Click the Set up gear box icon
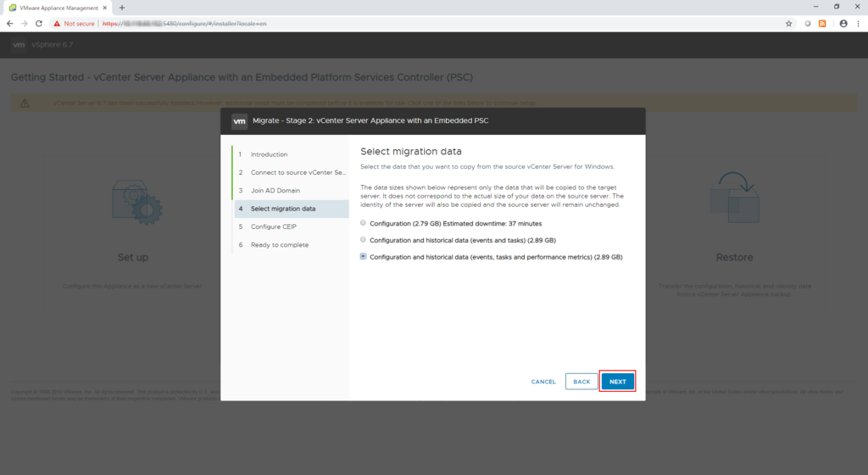This screenshot has height=475, width=868. point(136,202)
